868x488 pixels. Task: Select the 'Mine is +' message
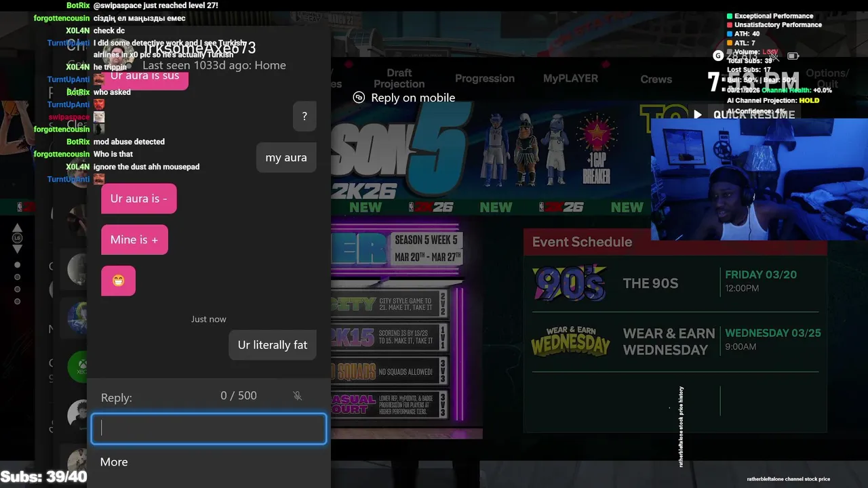click(134, 240)
